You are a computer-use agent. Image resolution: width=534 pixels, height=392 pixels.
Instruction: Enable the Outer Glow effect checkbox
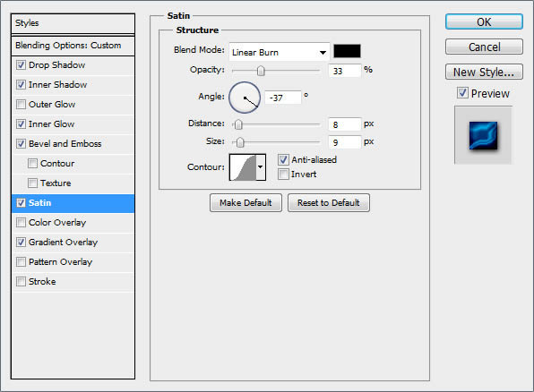[x=22, y=104]
